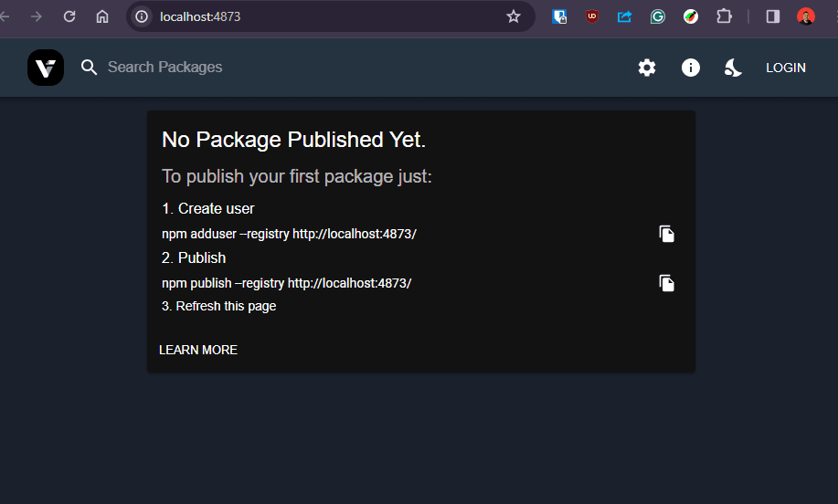Go to the browser home page
The width and height of the screenshot is (838, 504).
[x=102, y=16]
